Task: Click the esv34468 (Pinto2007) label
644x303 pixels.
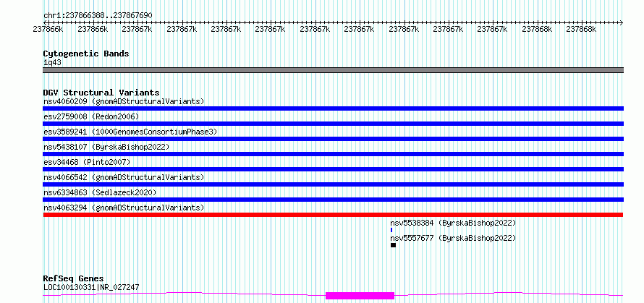Action: 87,162
